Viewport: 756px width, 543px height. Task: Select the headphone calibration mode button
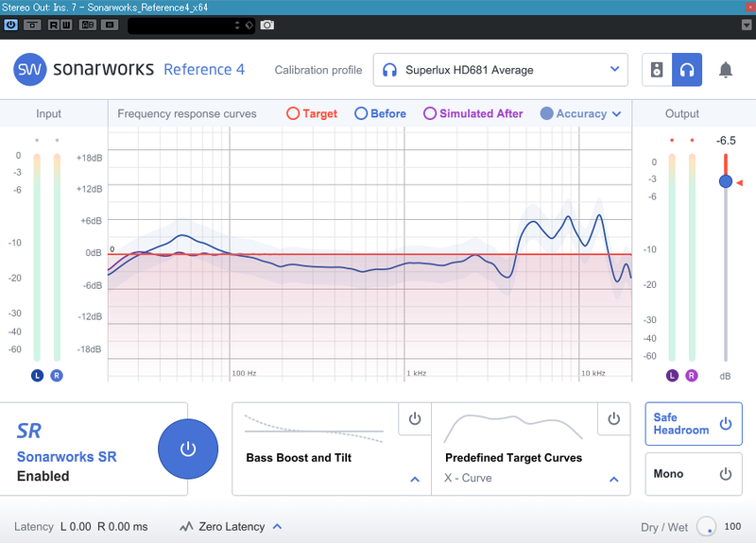click(x=687, y=70)
